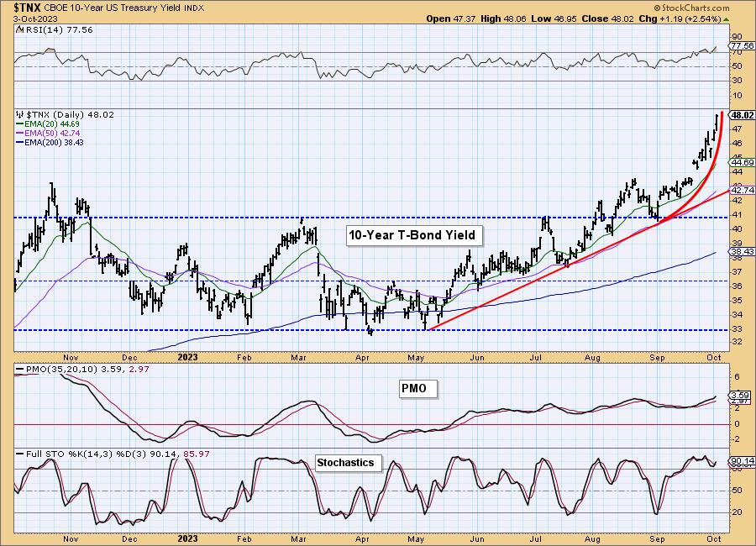The width and height of the screenshot is (756, 546).
Task: Click the 20 level on the Stochastics axis
Action: click(738, 512)
